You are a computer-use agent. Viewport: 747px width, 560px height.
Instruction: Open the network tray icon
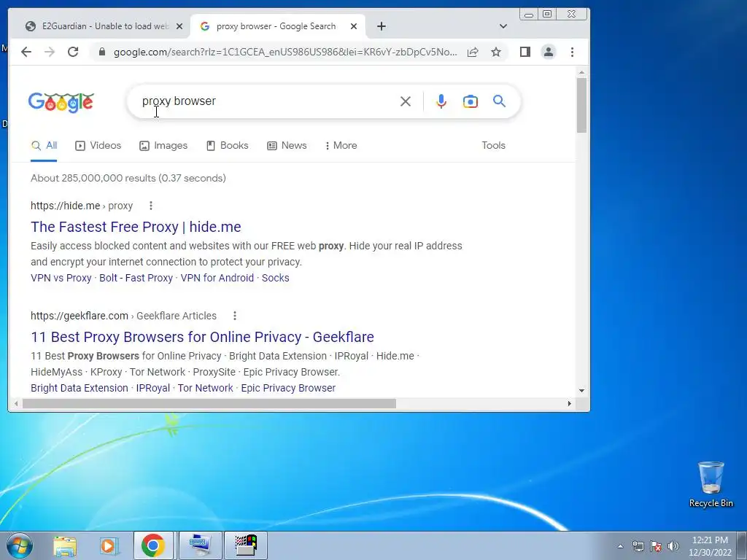pos(638,546)
